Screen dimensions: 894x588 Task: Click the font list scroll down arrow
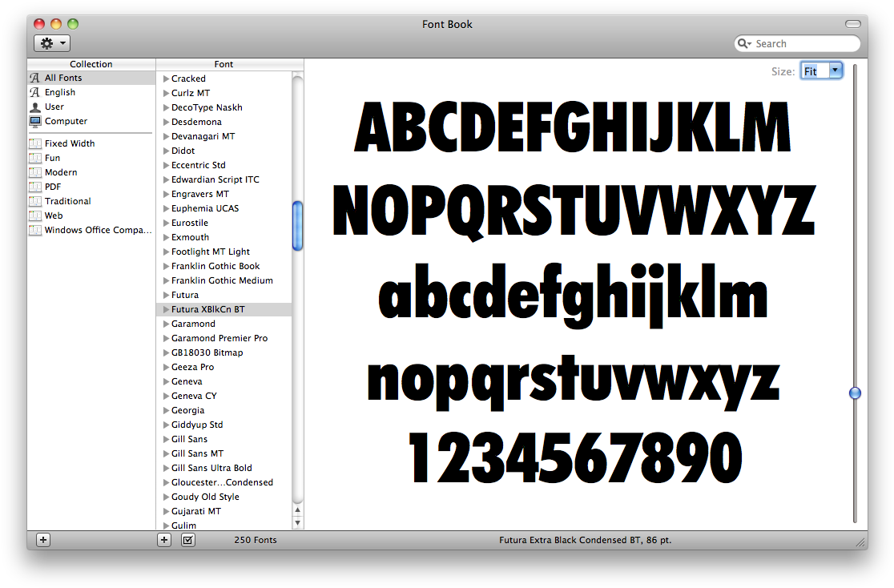tap(298, 522)
